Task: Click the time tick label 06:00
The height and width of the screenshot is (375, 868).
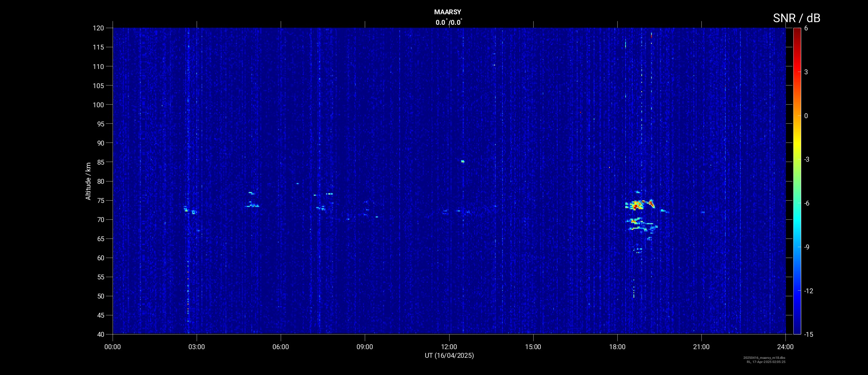Action: (281, 347)
